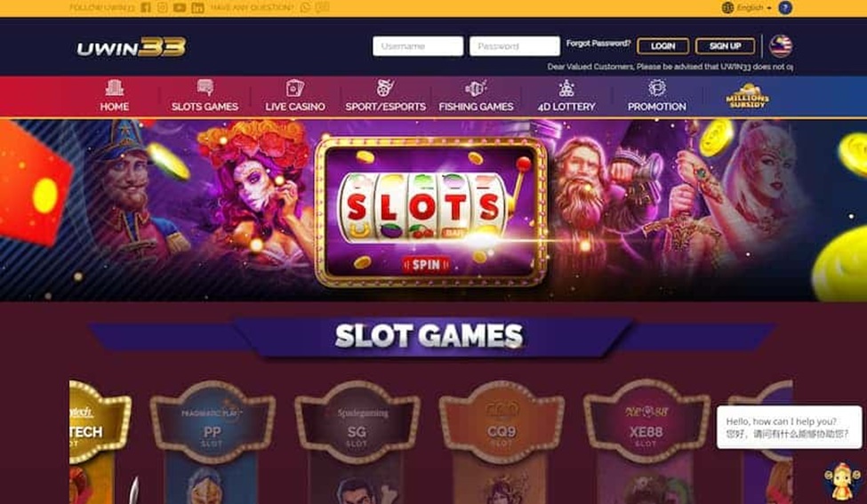
Task: Follow the Forgot Password link
Action: tap(598, 43)
